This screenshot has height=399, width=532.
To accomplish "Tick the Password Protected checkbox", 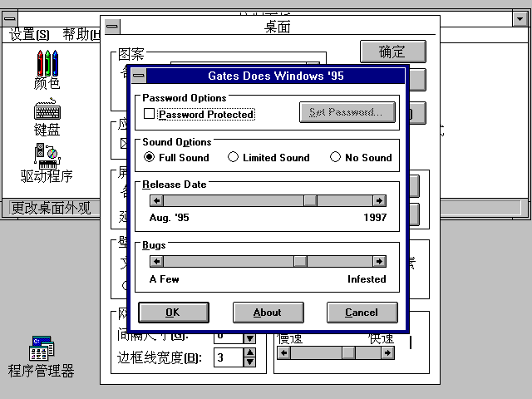I will coord(149,114).
